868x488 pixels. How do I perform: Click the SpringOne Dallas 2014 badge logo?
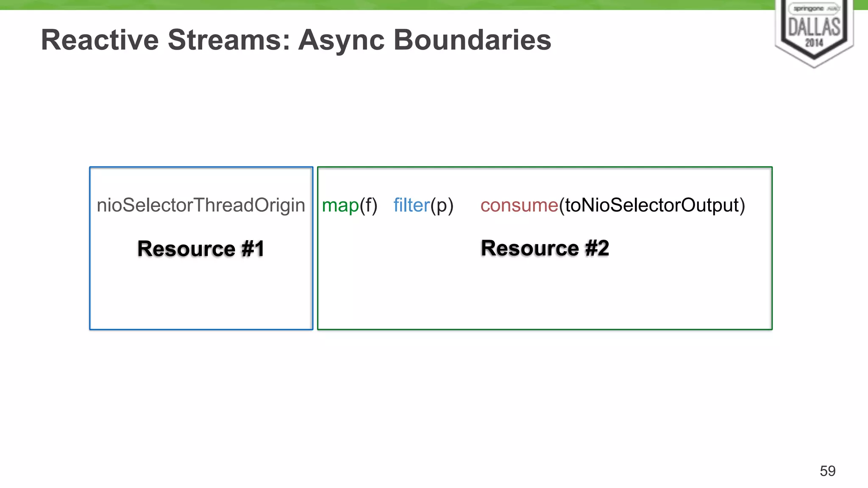pos(814,33)
